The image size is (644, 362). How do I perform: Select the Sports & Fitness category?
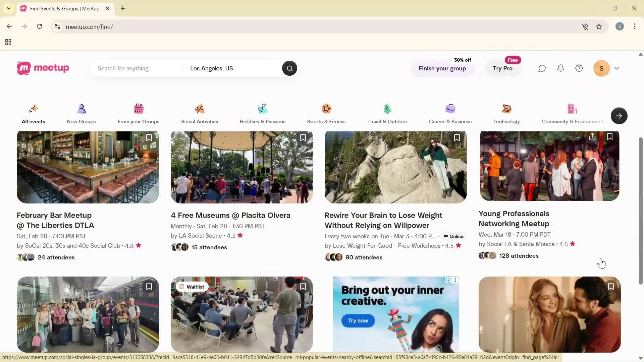[x=326, y=114]
